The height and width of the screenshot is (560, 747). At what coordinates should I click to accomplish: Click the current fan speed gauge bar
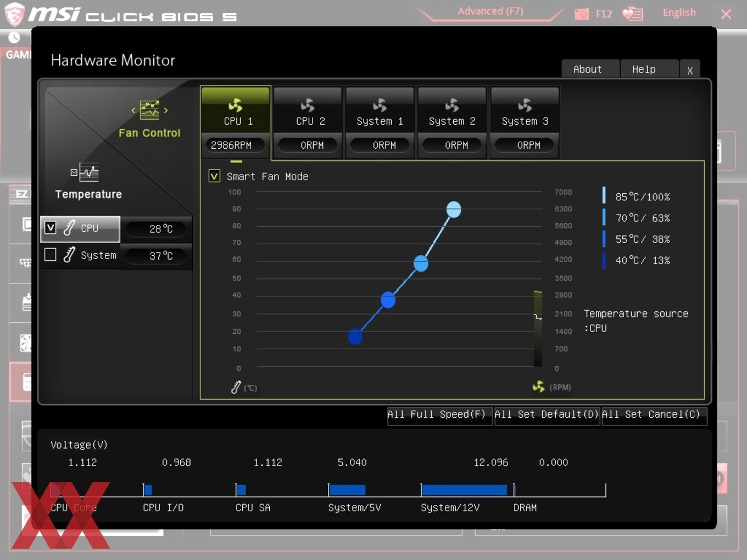point(538,328)
